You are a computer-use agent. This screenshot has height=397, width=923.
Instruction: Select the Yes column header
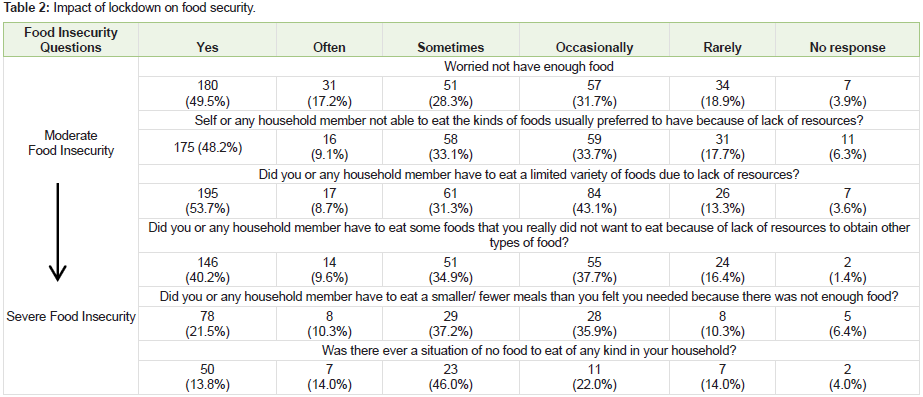pyautogui.click(x=208, y=48)
